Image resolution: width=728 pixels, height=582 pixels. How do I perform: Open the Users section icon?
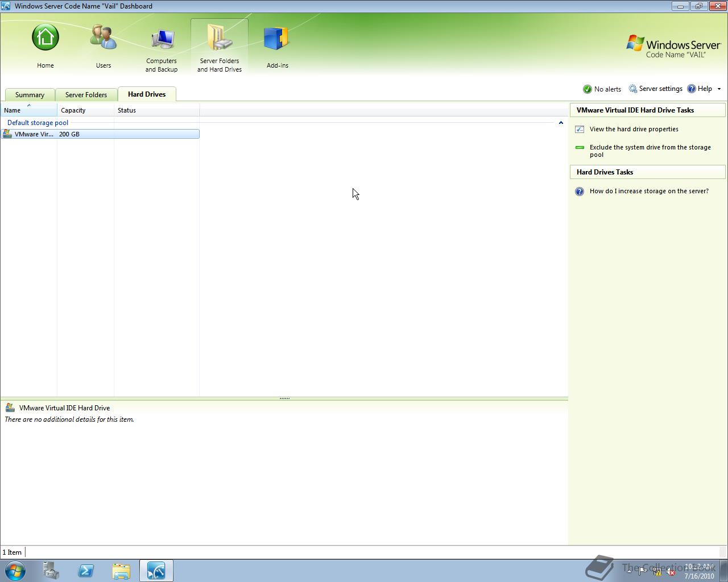[x=104, y=38]
